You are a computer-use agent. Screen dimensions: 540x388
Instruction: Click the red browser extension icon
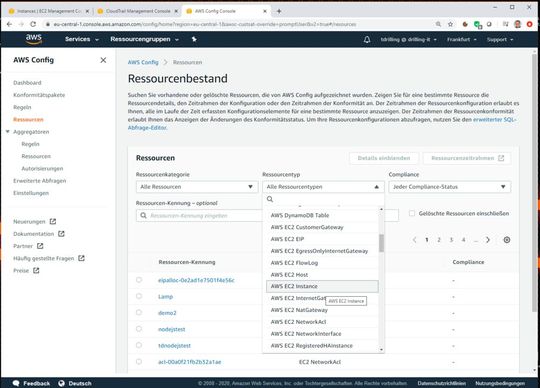pos(530,24)
